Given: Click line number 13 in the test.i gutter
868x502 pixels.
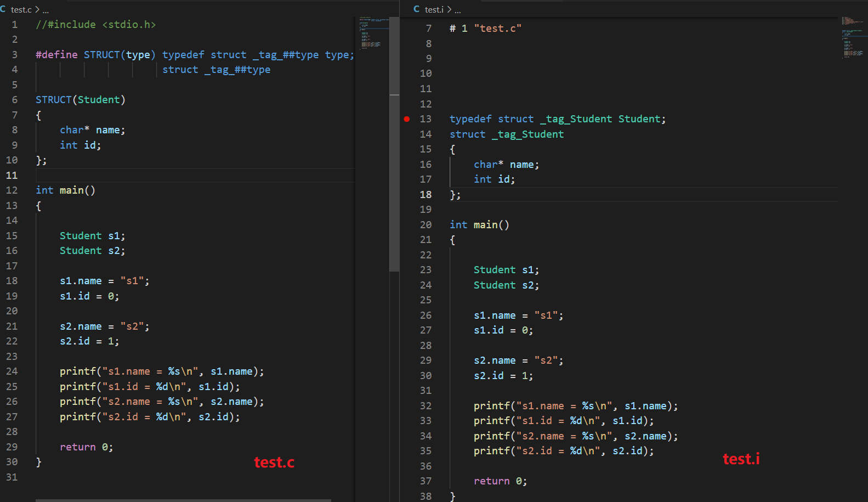Looking at the screenshot, I should pos(426,119).
